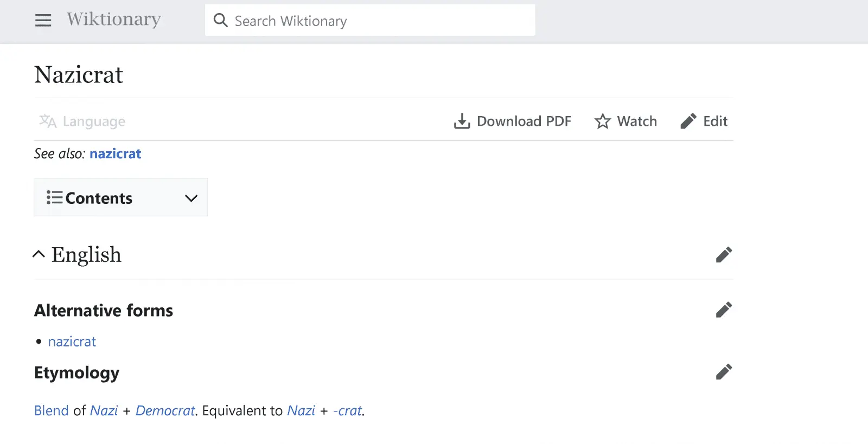This screenshot has width=868, height=444.
Task: Follow the nazicrat alternative form link
Action: point(72,342)
